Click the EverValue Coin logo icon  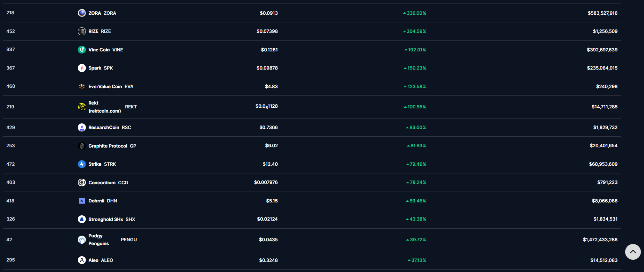tap(82, 86)
